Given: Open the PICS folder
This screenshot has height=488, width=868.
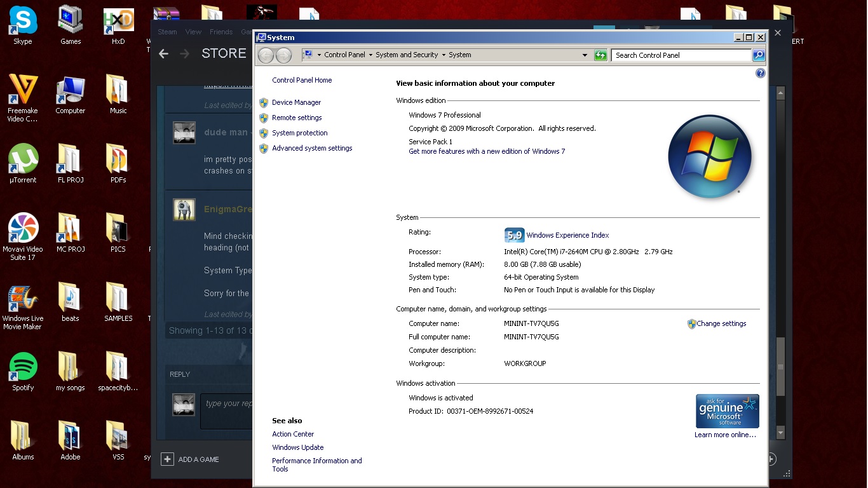Looking at the screenshot, I should point(118,233).
